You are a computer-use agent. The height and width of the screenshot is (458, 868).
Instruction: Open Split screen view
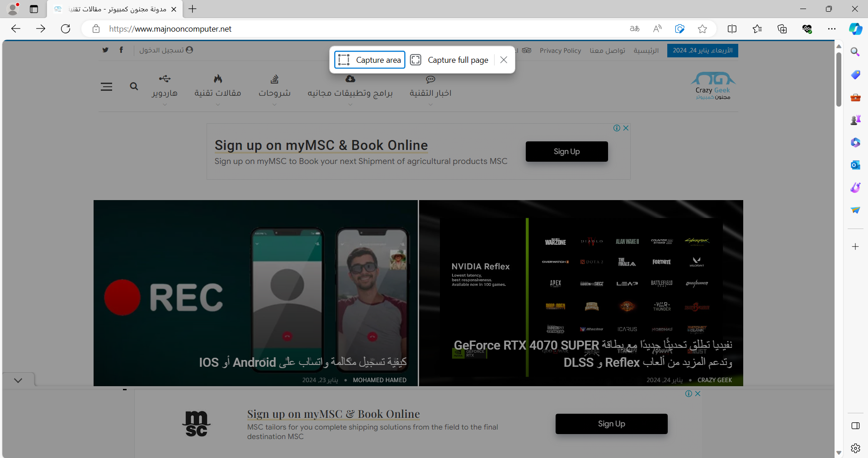point(732,29)
